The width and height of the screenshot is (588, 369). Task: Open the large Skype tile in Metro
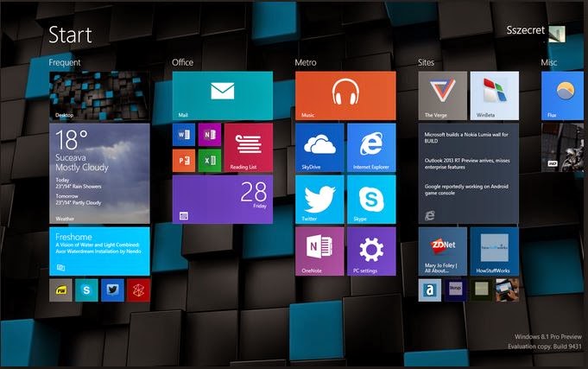coord(371,200)
